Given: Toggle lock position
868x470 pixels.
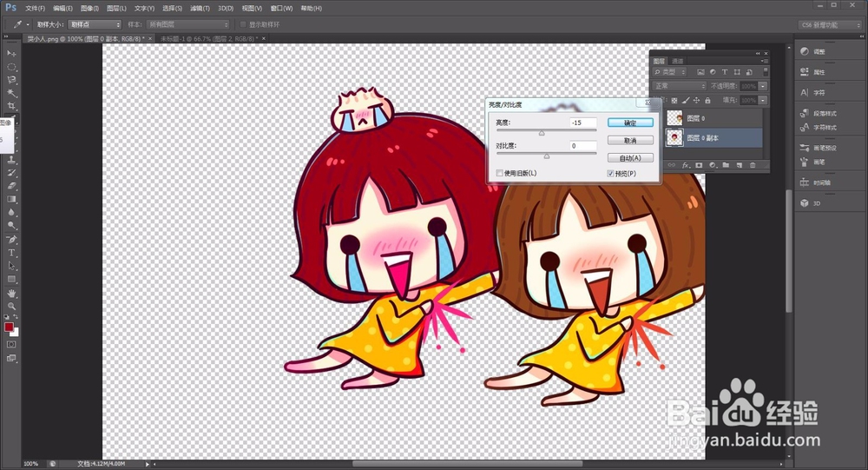Looking at the screenshot, I should pos(696,100).
